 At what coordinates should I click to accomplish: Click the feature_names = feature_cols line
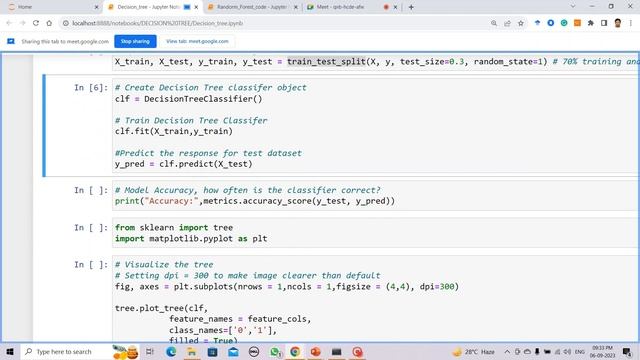(x=240, y=319)
